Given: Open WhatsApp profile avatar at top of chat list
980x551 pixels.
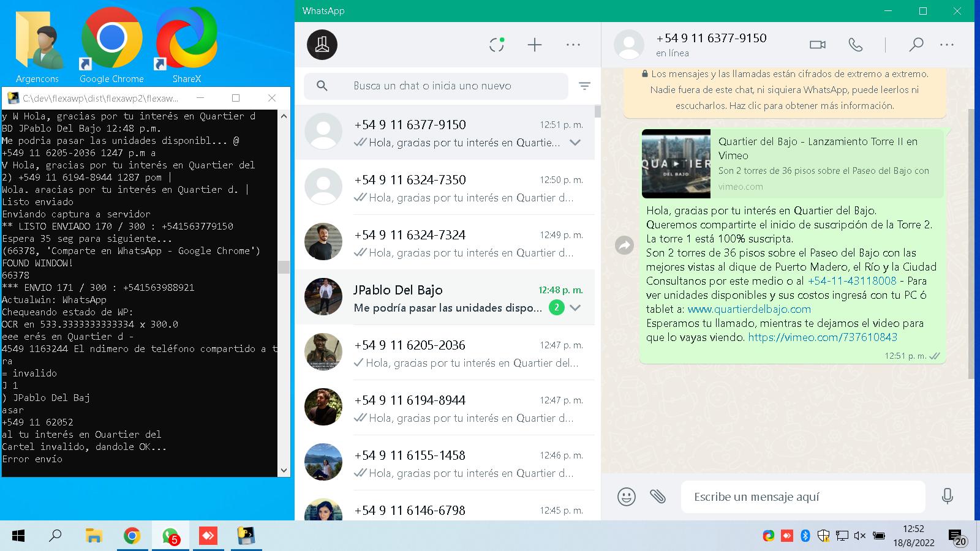Looking at the screenshot, I should (x=322, y=45).
